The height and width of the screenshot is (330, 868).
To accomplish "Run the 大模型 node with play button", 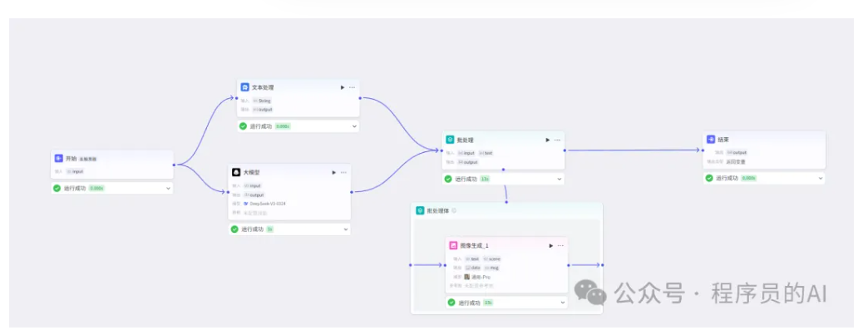I will point(333,173).
